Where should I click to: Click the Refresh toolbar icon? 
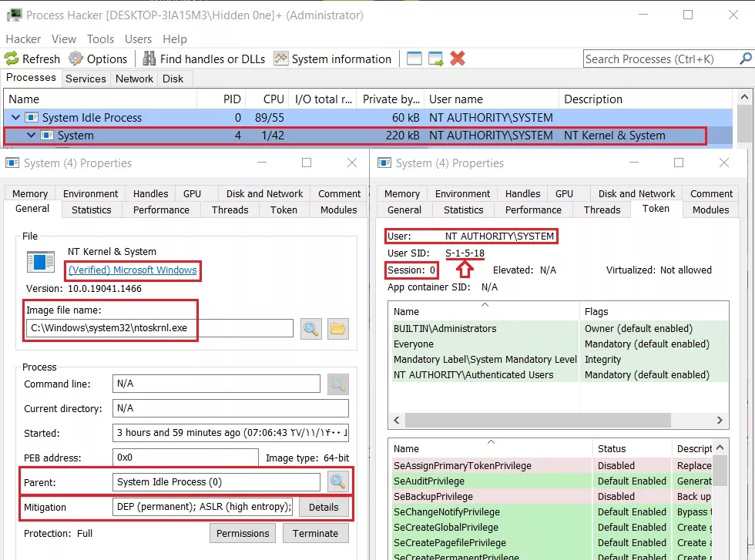[x=12, y=59]
